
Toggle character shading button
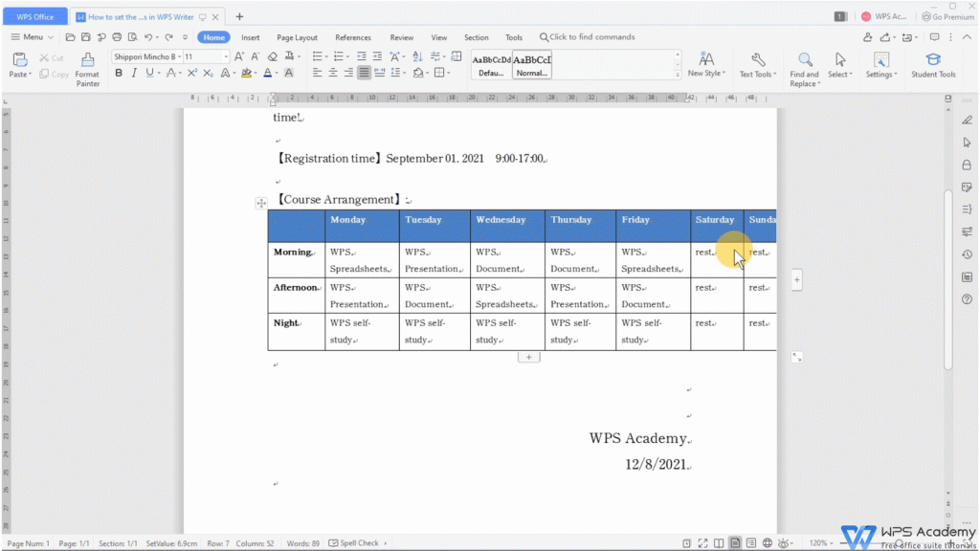pos(289,73)
